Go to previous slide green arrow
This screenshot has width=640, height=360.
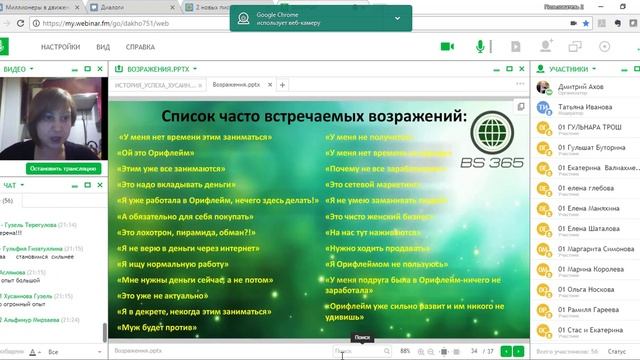506,351
